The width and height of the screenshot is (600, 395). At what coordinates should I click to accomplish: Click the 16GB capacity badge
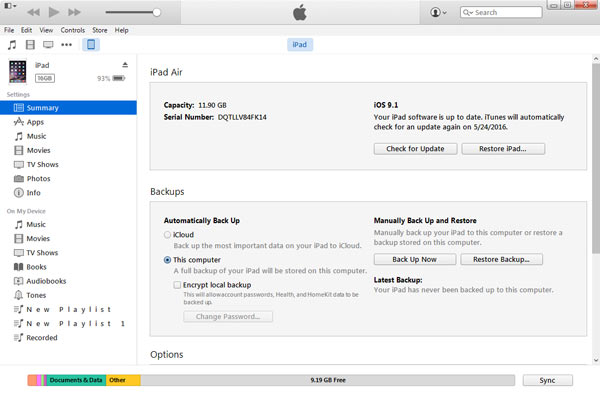(45, 78)
